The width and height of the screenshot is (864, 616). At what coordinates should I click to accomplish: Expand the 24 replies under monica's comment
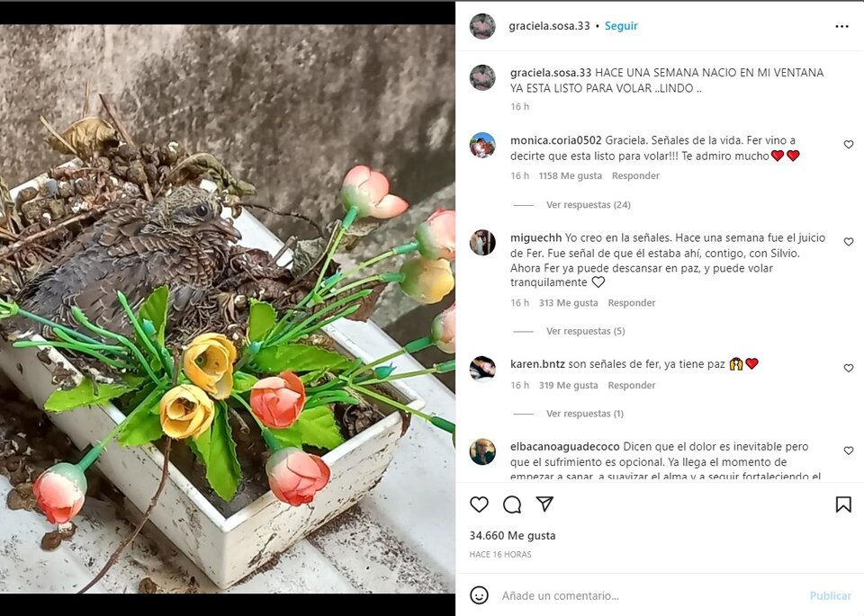[x=588, y=205]
